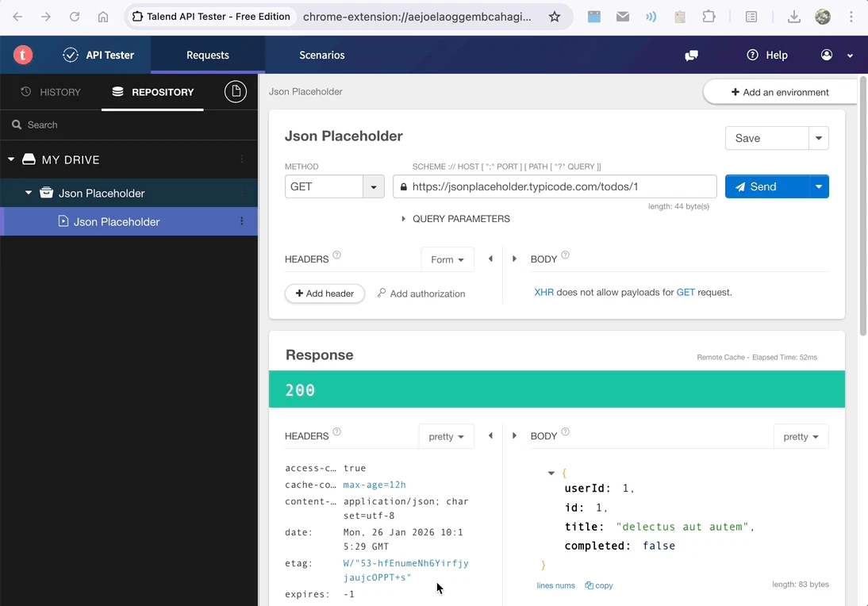Image resolution: width=868 pixels, height=606 pixels.
Task: Click the browser back arrow
Action: click(17, 17)
